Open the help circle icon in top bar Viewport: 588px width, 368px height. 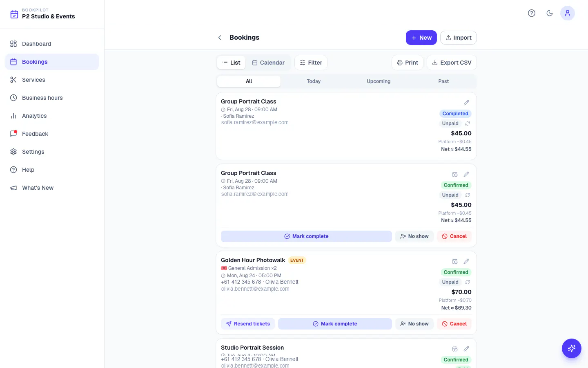click(x=532, y=13)
